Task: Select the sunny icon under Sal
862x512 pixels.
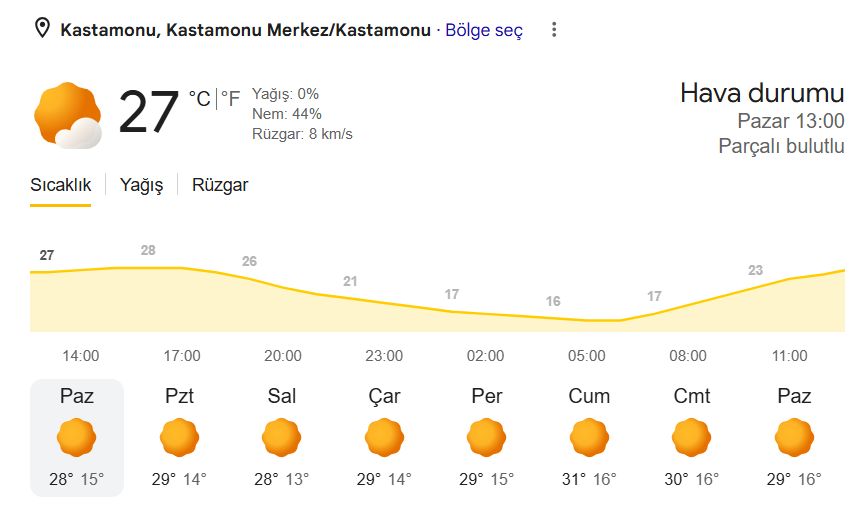Action: 281,438
